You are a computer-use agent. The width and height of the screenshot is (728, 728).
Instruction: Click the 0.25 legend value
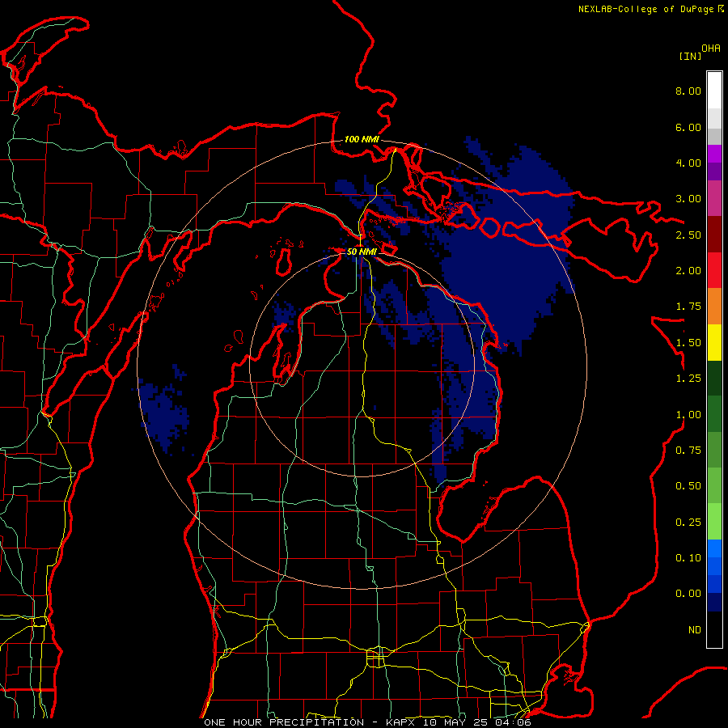pyautogui.click(x=688, y=523)
